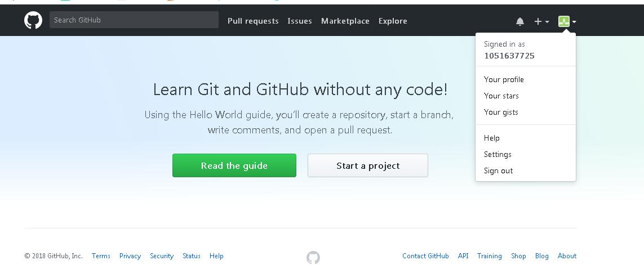Open Your stars from the user menu

pyautogui.click(x=501, y=96)
